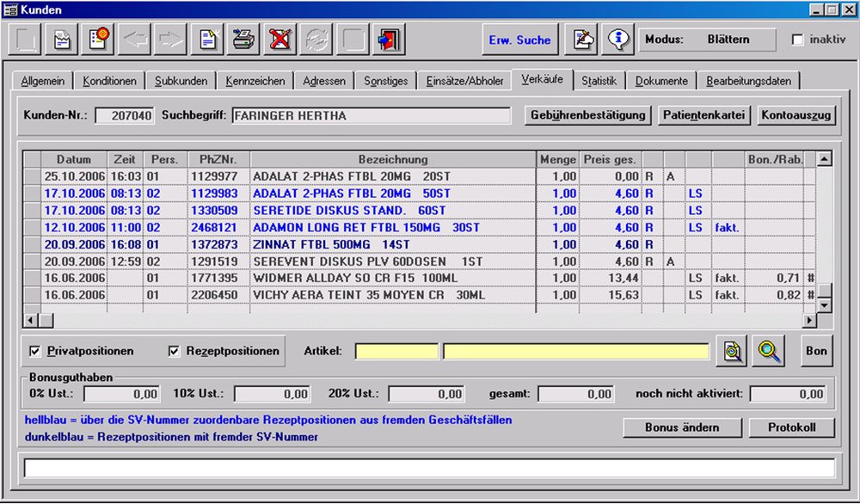Image resolution: width=860 pixels, height=504 pixels.
Task: Click the Bonus ändern button
Action: (x=681, y=427)
